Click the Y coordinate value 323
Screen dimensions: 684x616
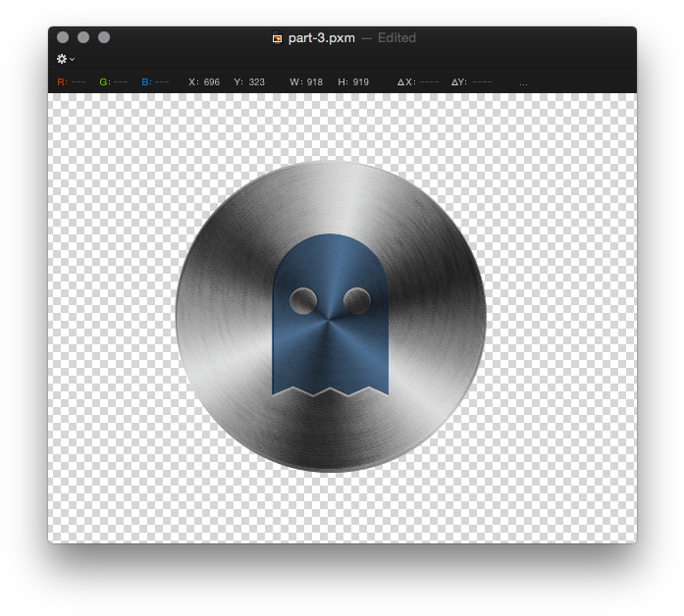(256, 82)
